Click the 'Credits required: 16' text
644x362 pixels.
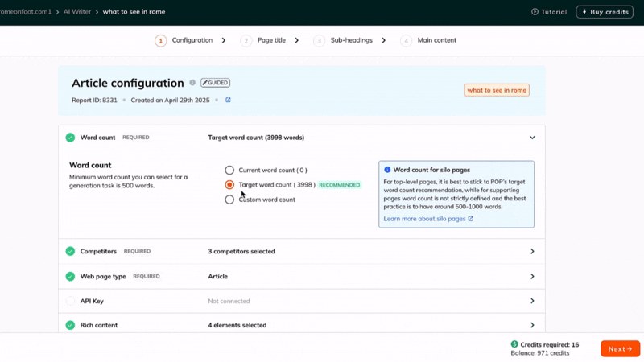550,345
